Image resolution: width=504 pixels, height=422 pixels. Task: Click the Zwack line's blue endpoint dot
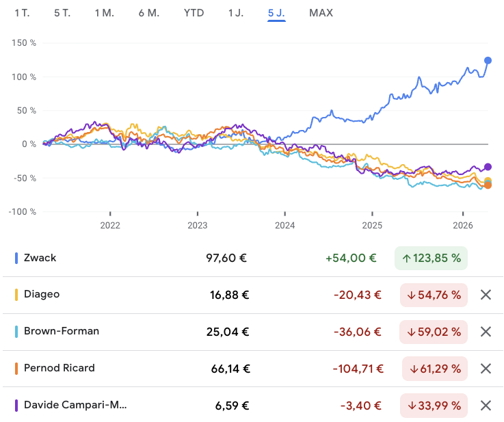click(x=488, y=60)
